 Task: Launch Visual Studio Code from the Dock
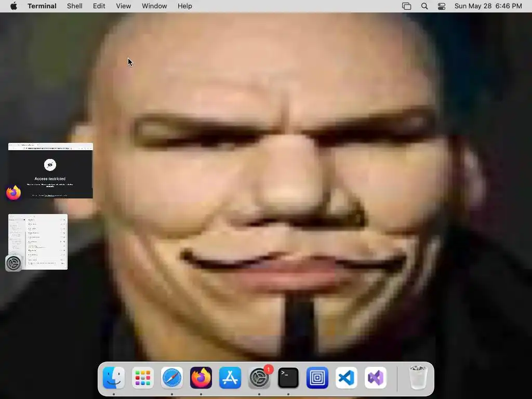coord(347,378)
